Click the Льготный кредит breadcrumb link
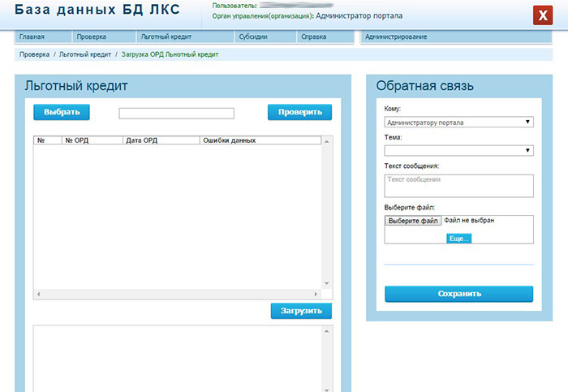Image resolution: width=568 pixels, height=392 pixels. pos(86,54)
